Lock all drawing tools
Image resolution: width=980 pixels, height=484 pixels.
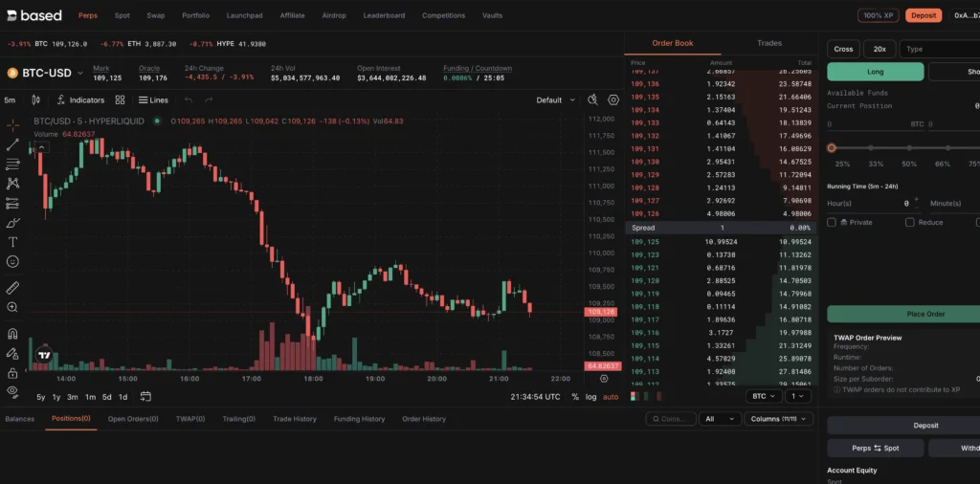tap(12, 373)
